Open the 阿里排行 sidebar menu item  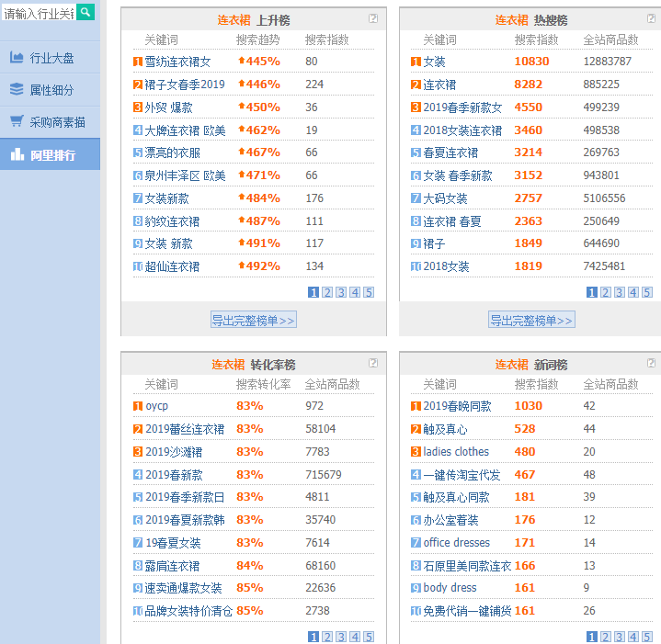51,154
